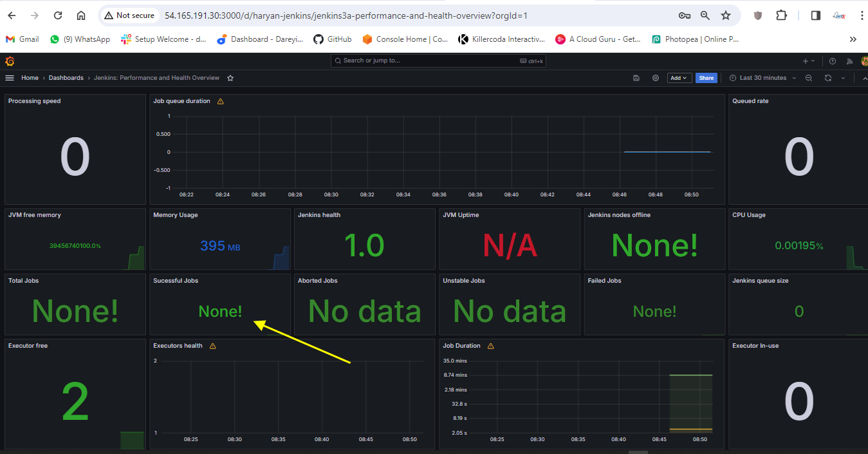This screenshot has height=454, width=868.
Task: Toggle Chrome's side panel
Action: tap(815, 15)
